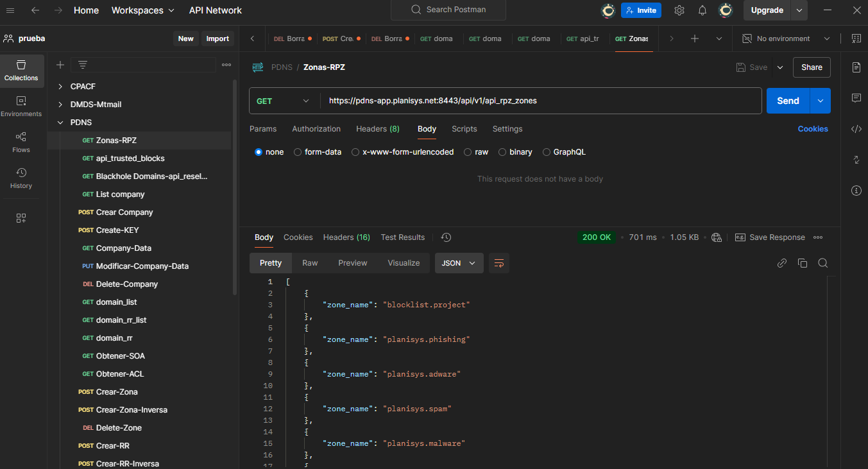868x469 pixels.
Task: Switch to the request Settings tab
Action: [507, 129]
